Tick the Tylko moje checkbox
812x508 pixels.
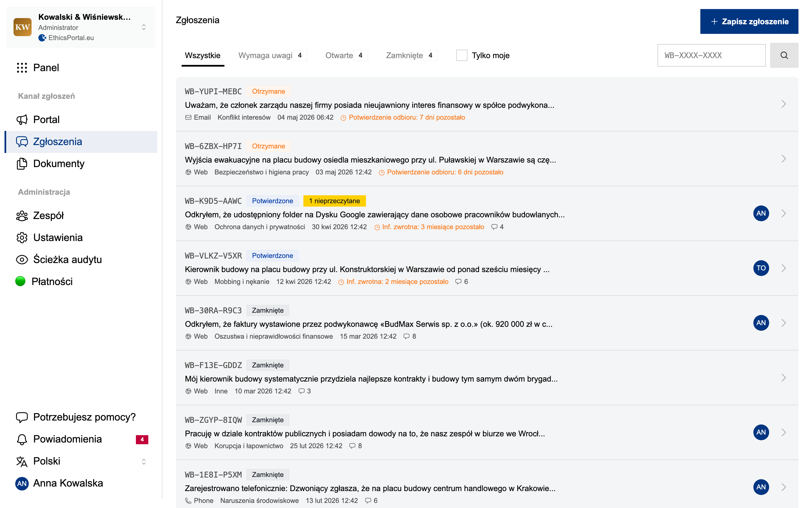tap(461, 55)
